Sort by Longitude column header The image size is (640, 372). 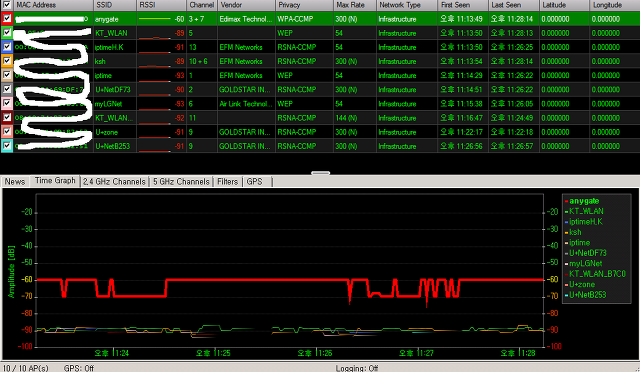(x=615, y=5)
